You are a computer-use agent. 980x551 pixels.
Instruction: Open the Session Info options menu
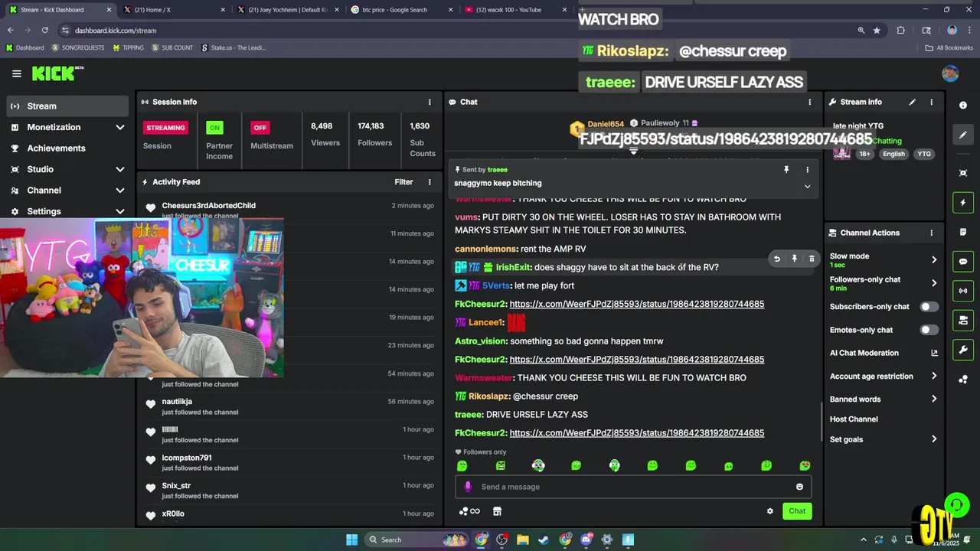click(x=430, y=102)
